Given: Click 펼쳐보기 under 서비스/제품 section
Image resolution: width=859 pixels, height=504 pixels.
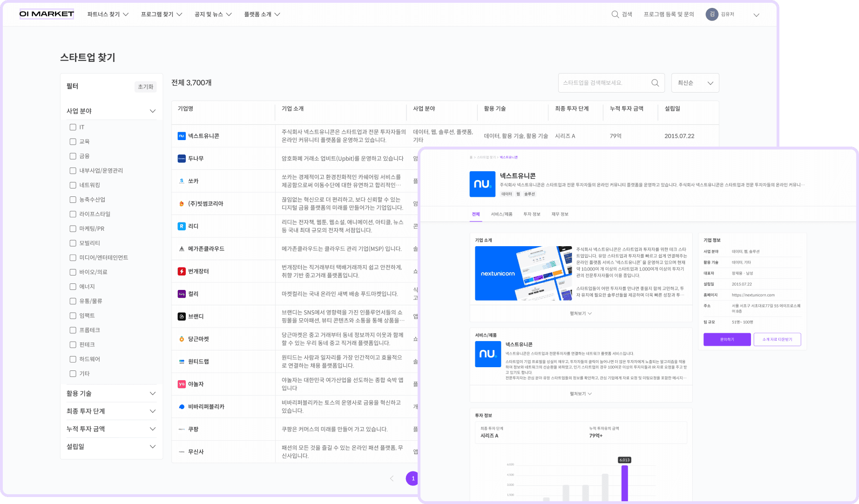Looking at the screenshot, I should tap(581, 394).
